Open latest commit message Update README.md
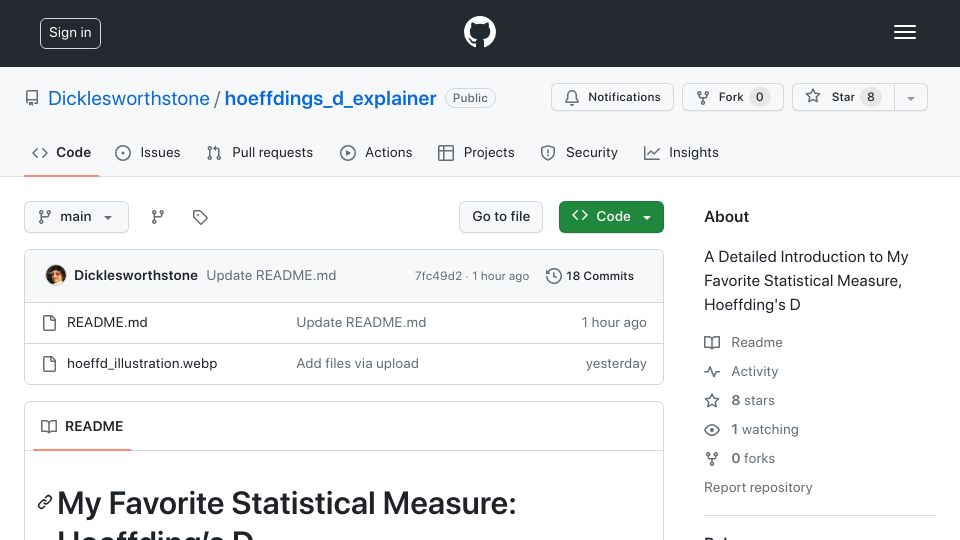The image size is (960, 540). click(271, 276)
